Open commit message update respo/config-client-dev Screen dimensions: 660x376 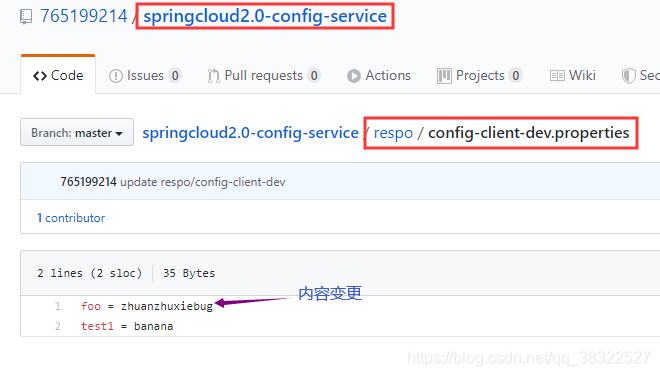(x=203, y=182)
